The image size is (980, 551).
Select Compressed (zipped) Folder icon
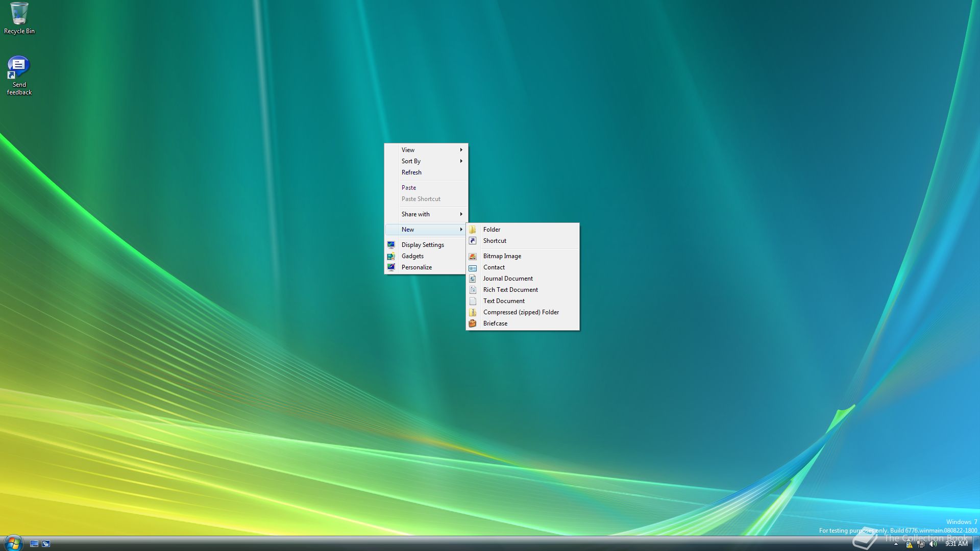(x=473, y=312)
